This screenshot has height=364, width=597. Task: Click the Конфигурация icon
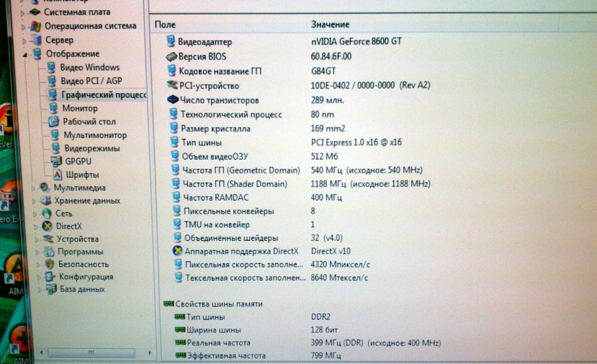(x=50, y=277)
